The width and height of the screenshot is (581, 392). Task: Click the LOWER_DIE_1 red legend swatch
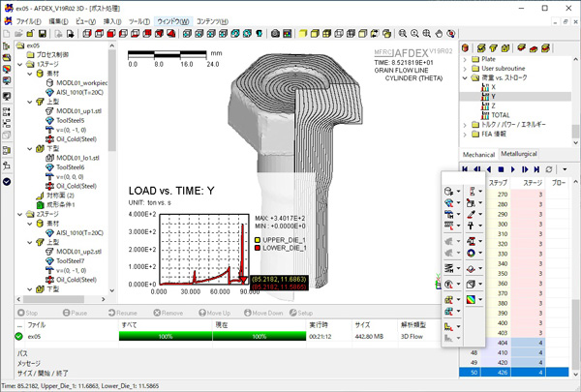pos(258,248)
